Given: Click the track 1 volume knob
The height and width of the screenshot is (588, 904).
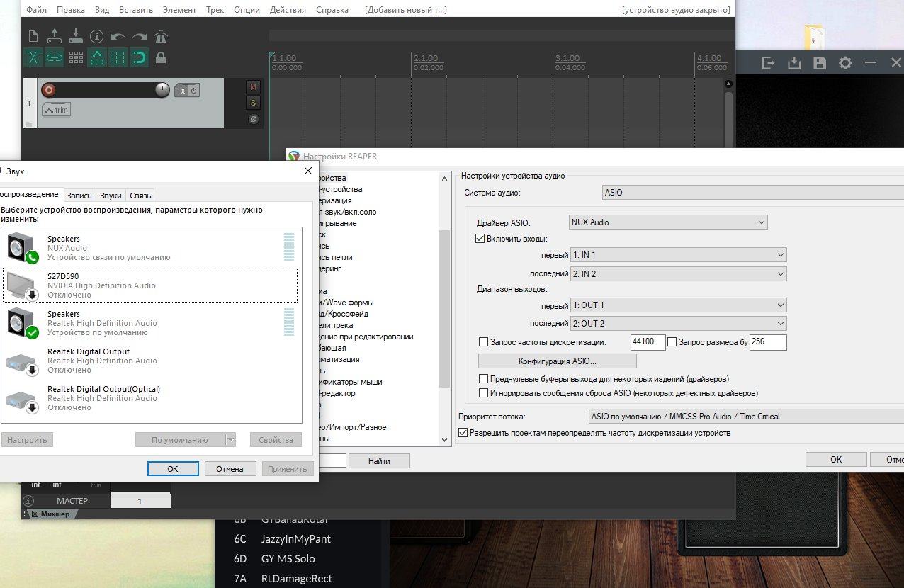Looking at the screenshot, I should (x=162, y=90).
